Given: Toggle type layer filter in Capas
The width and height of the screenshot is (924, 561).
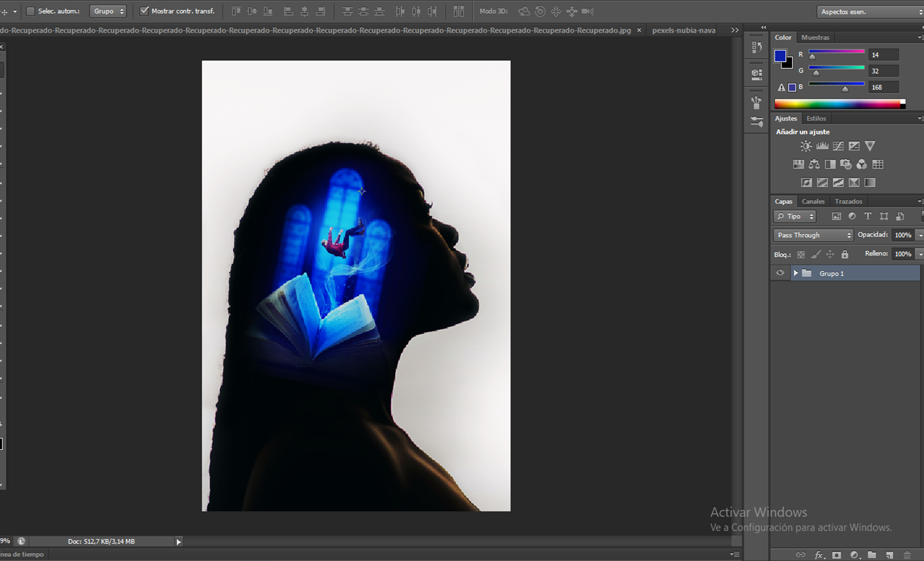Looking at the screenshot, I should click(868, 217).
